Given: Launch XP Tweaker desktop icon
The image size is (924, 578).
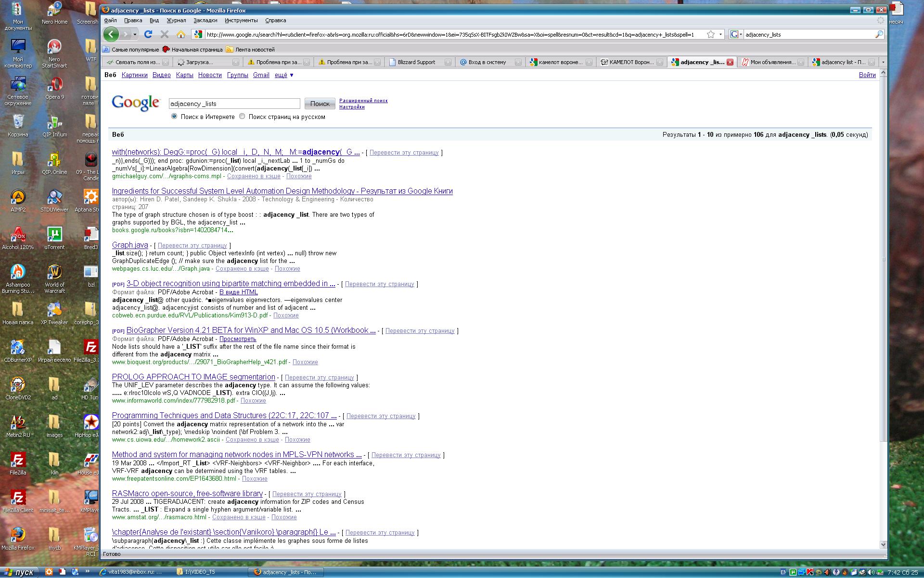Looking at the screenshot, I should tap(54, 314).
